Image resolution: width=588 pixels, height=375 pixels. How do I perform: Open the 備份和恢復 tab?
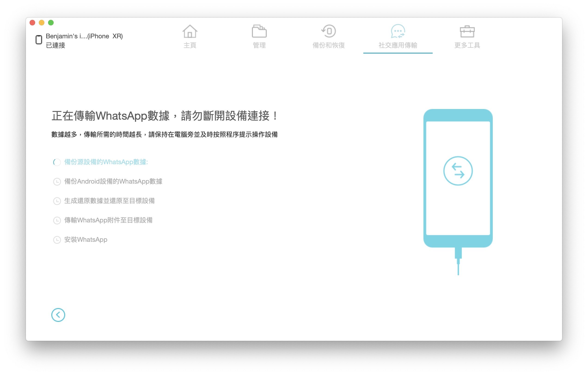tap(328, 36)
